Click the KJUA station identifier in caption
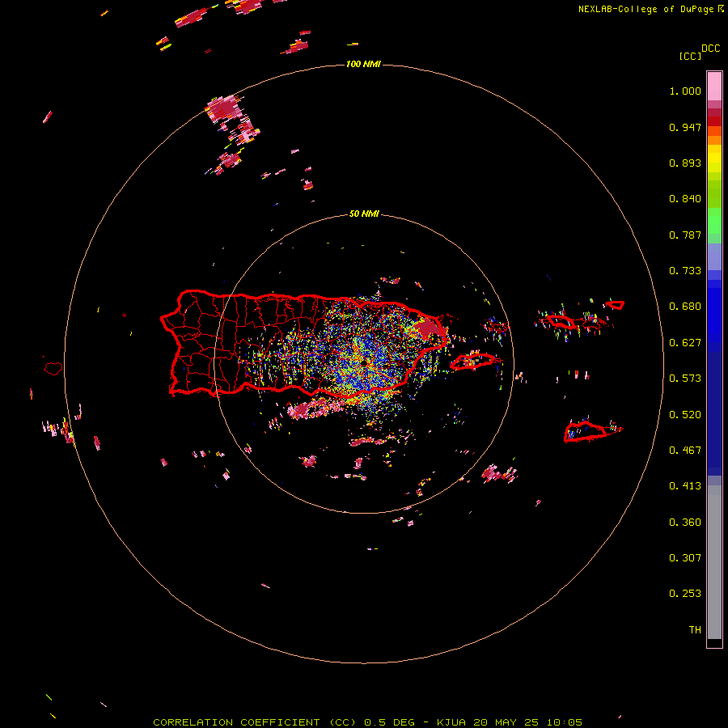 coord(451,722)
